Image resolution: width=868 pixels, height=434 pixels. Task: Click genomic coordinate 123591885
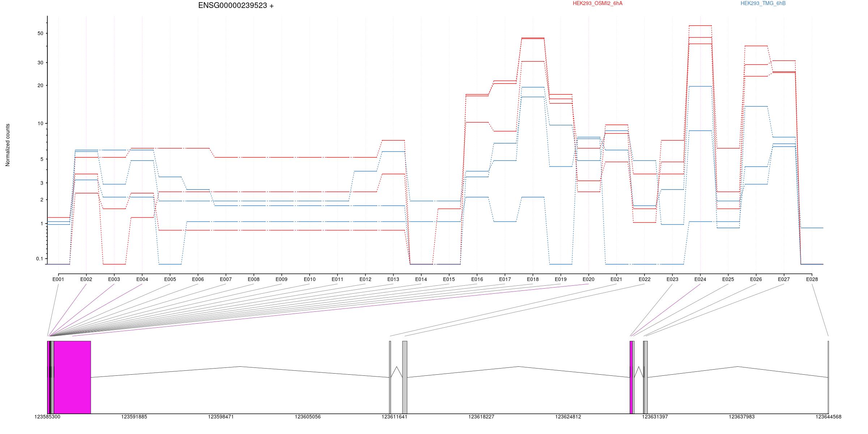click(134, 417)
